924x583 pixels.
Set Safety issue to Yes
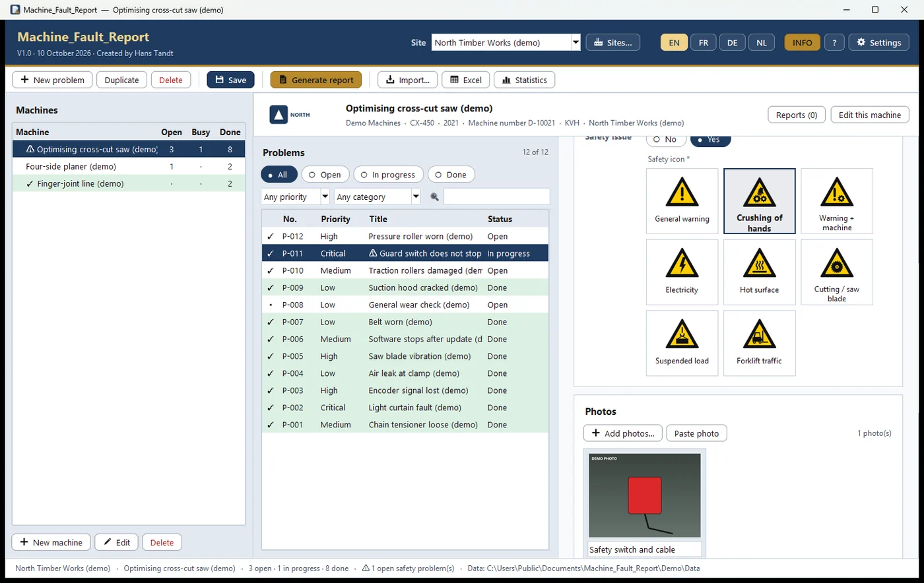point(710,139)
